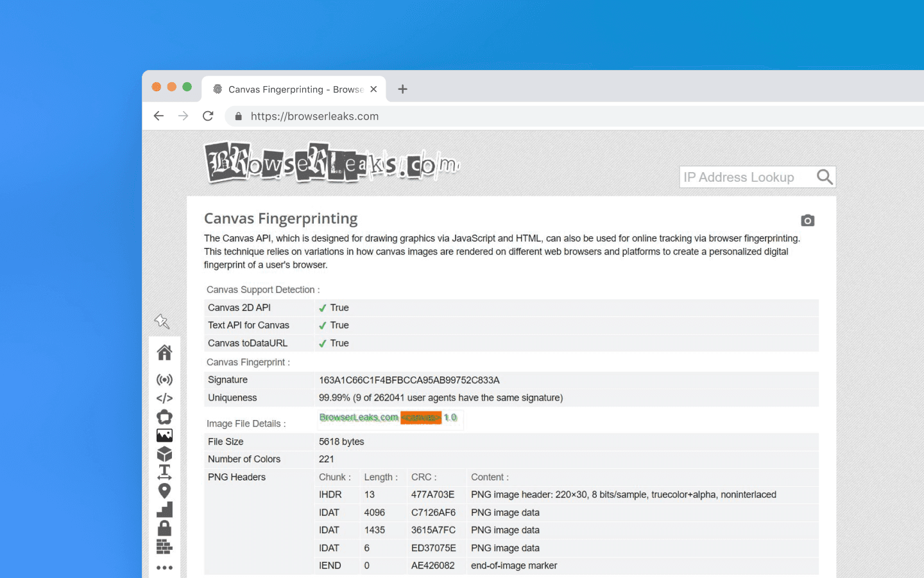
Task: Open the broadcast signal icon in sidebar
Action: click(164, 380)
